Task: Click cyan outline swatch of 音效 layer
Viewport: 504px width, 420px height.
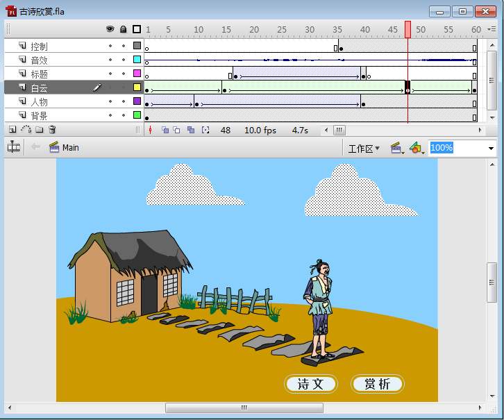Action: tap(137, 60)
